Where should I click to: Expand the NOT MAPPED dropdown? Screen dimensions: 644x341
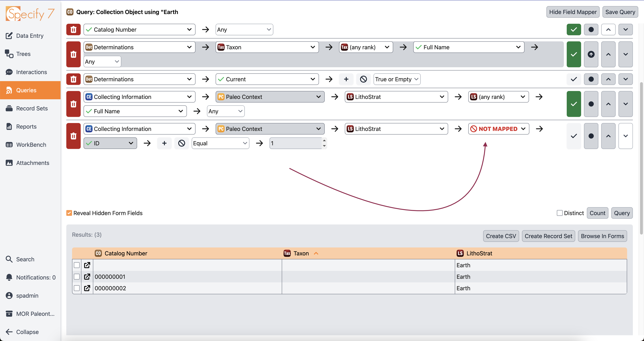click(x=498, y=129)
